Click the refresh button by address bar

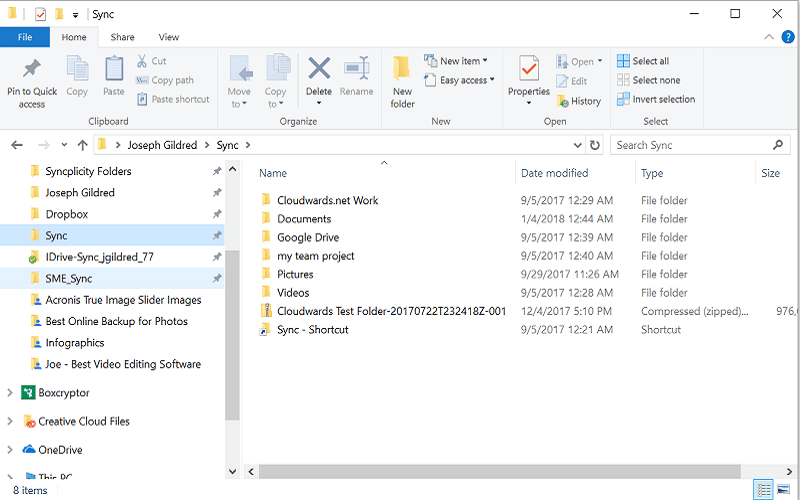[x=594, y=145]
